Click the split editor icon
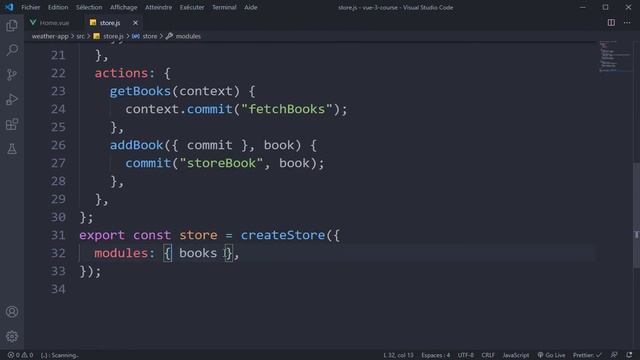Image resolution: width=640 pixels, height=360 pixels. [x=611, y=23]
